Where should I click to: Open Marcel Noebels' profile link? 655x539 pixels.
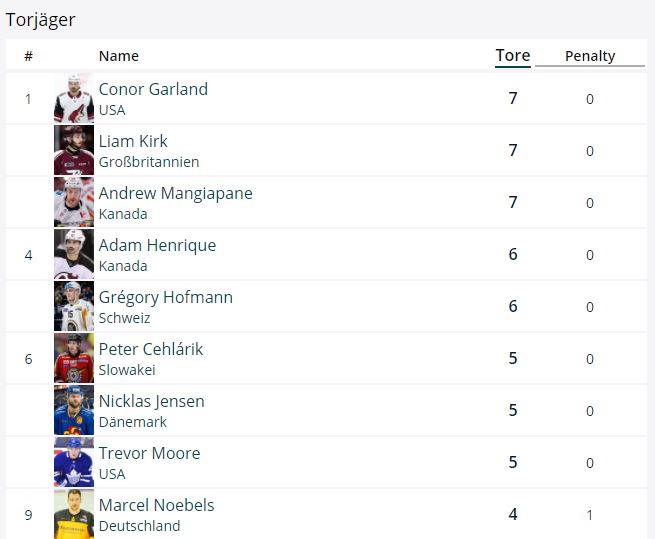(157, 506)
